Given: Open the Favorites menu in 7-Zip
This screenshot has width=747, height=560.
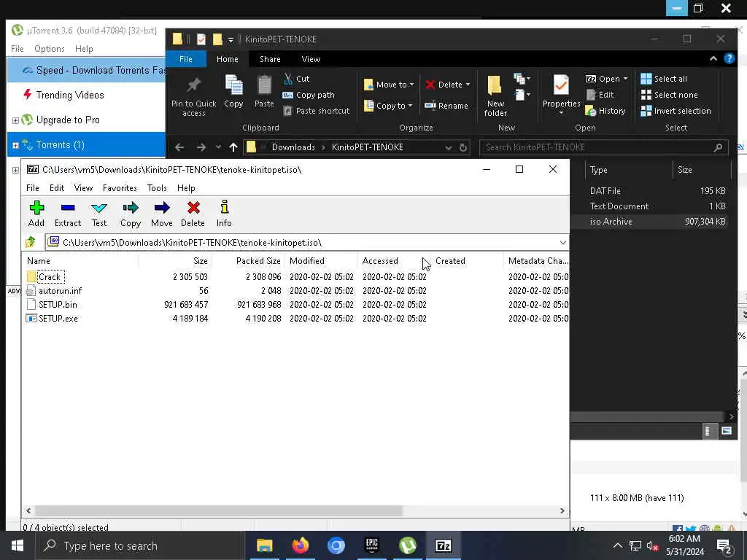Looking at the screenshot, I should coord(120,188).
